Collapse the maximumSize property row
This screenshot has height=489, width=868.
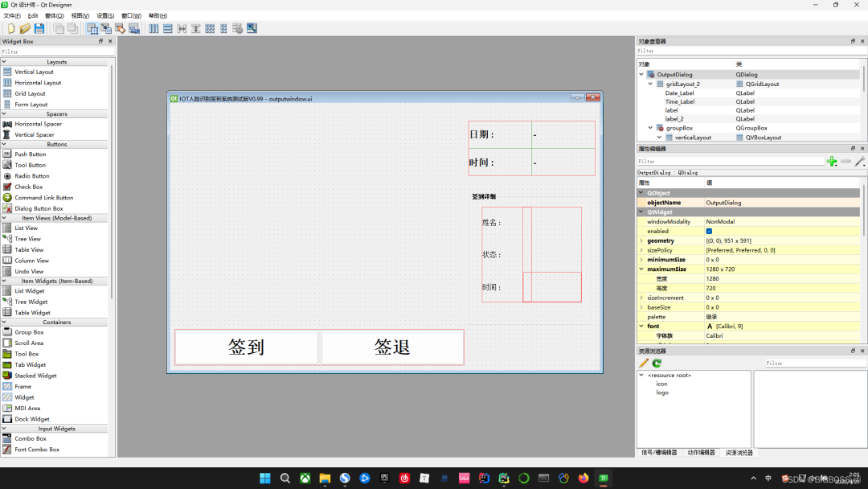(x=641, y=269)
